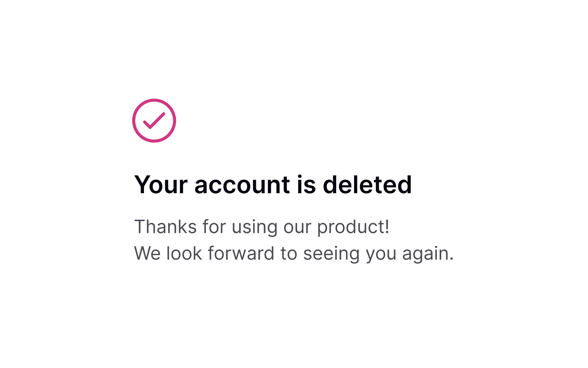This screenshot has height=368, width=588.
Task: Click the word "look" in the last line
Action: (x=184, y=254)
